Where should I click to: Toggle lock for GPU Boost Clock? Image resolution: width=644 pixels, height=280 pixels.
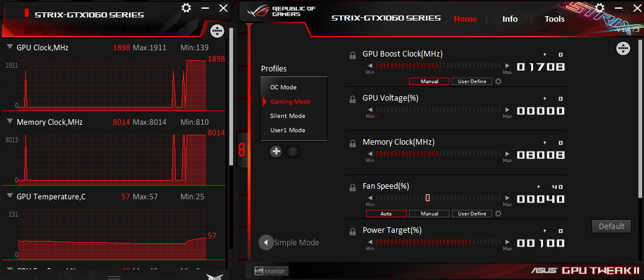353,55
